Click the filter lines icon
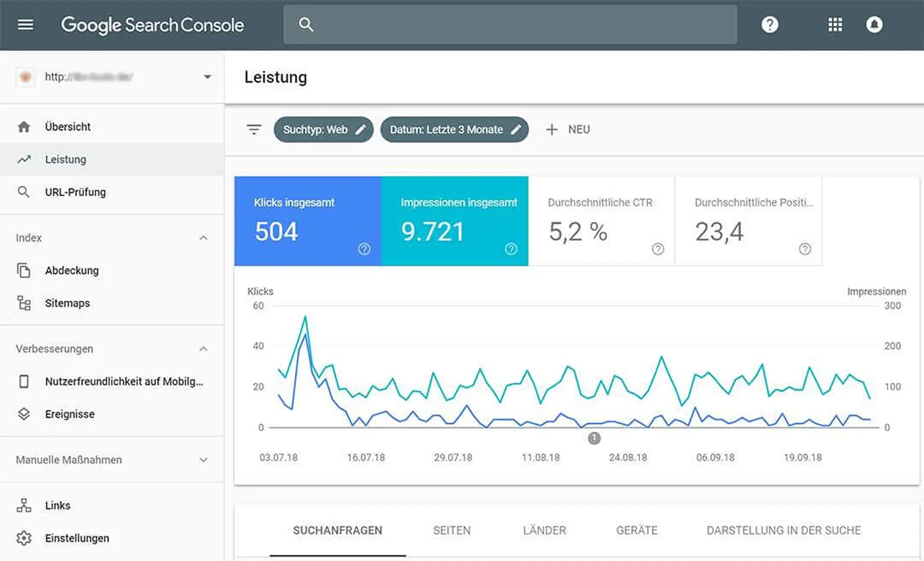This screenshot has width=924, height=561. pos(254,129)
